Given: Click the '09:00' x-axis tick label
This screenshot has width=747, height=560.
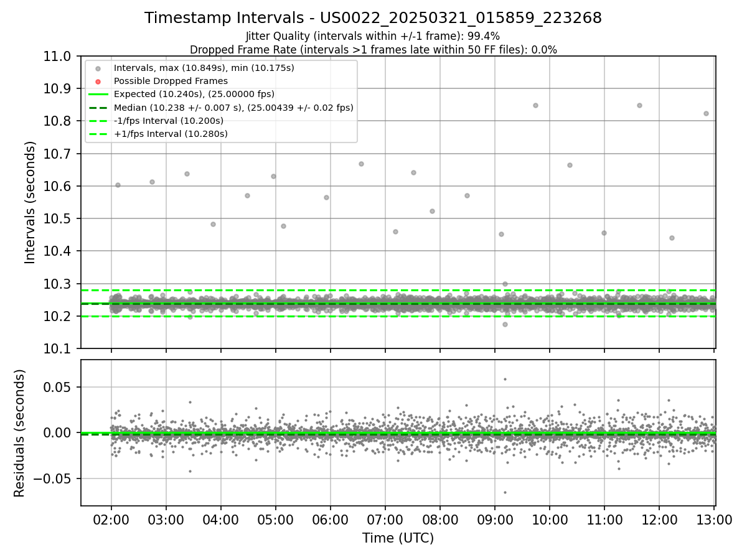Looking at the screenshot, I should click(495, 520).
